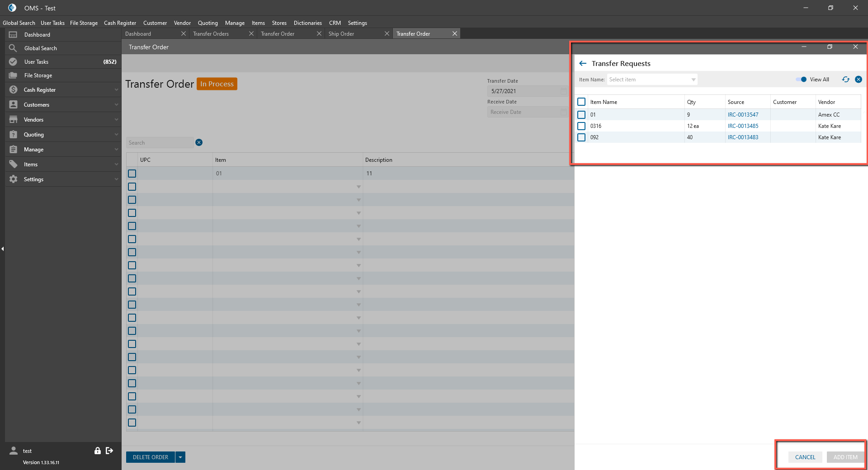Image resolution: width=868 pixels, height=470 pixels.
Task: Click the In Process status badge
Action: [x=217, y=84]
